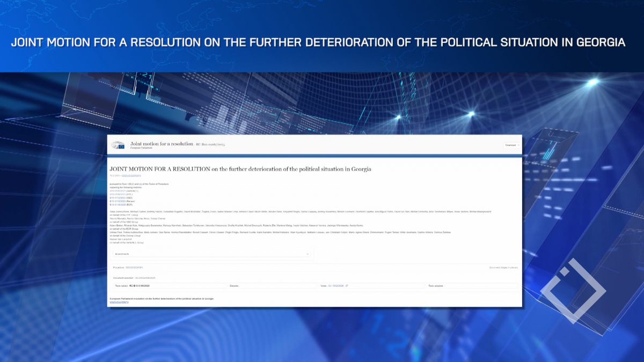This screenshot has height=362, width=644.
Task: Click the white diamond channel logo
Action: point(572,291)
